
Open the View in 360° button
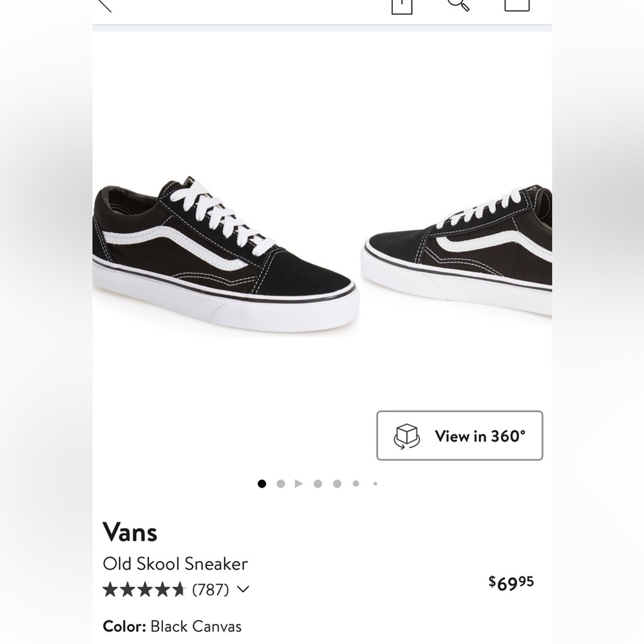pos(460,435)
